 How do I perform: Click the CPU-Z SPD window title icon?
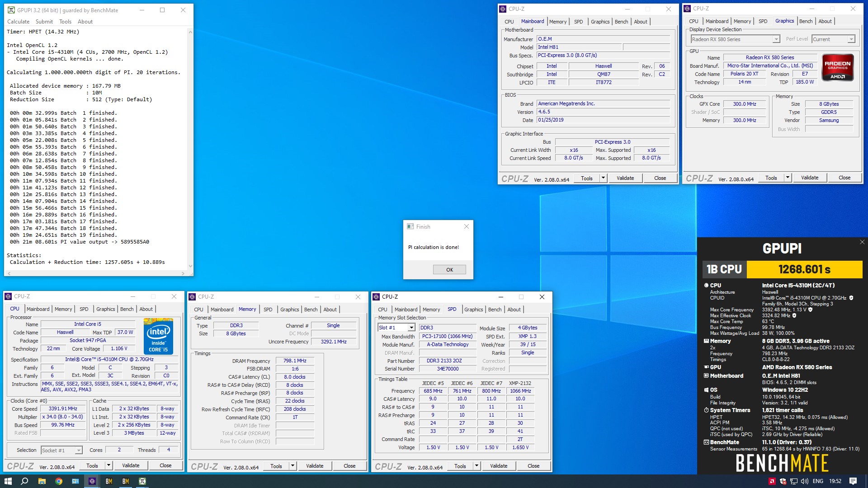[376, 297]
